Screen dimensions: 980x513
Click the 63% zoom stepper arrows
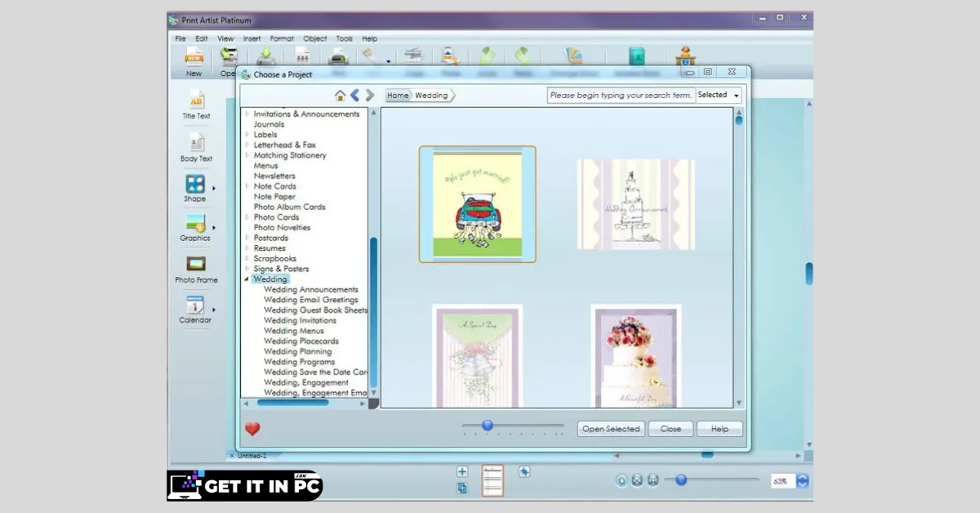point(803,481)
